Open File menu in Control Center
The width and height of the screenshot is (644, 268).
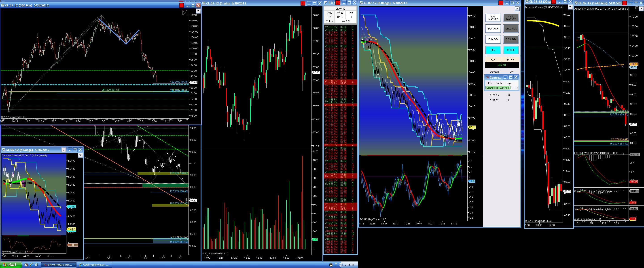(x=490, y=83)
